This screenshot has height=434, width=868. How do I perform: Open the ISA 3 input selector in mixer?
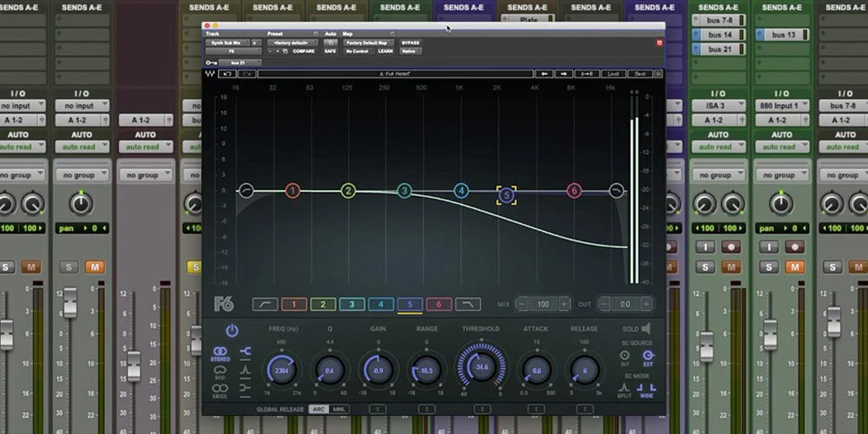(718, 106)
